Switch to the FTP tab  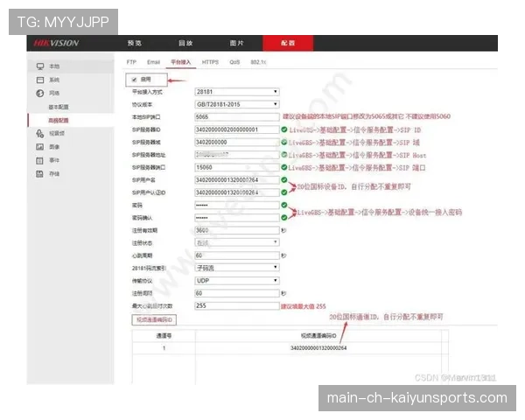pyautogui.click(x=131, y=62)
